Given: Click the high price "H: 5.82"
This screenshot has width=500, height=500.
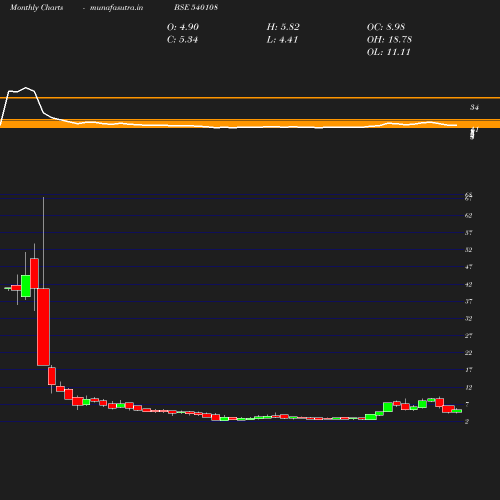Looking at the screenshot, I should pyautogui.click(x=283, y=27).
